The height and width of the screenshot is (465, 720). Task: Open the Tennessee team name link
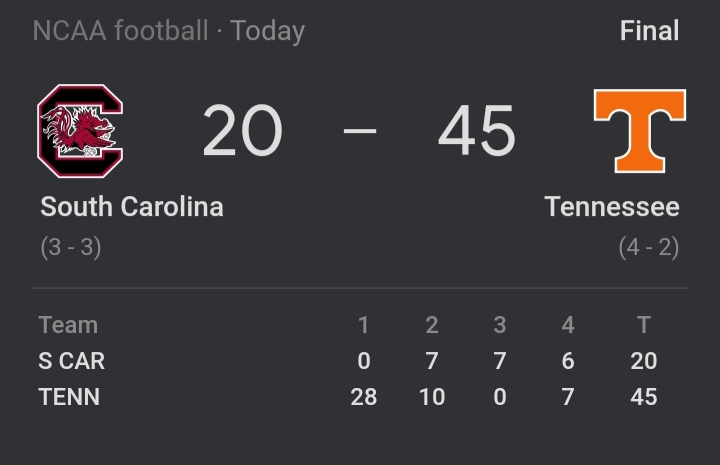click(611, 207)
